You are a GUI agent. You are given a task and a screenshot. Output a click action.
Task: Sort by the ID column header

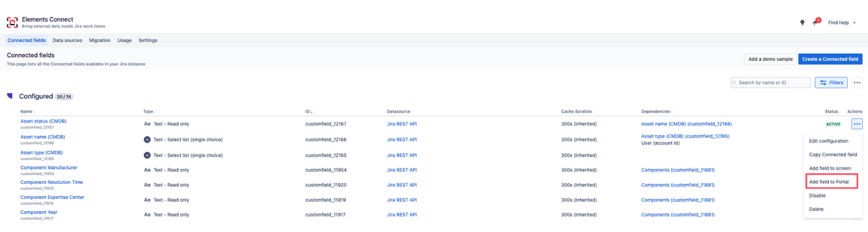(x=309, y=111)
